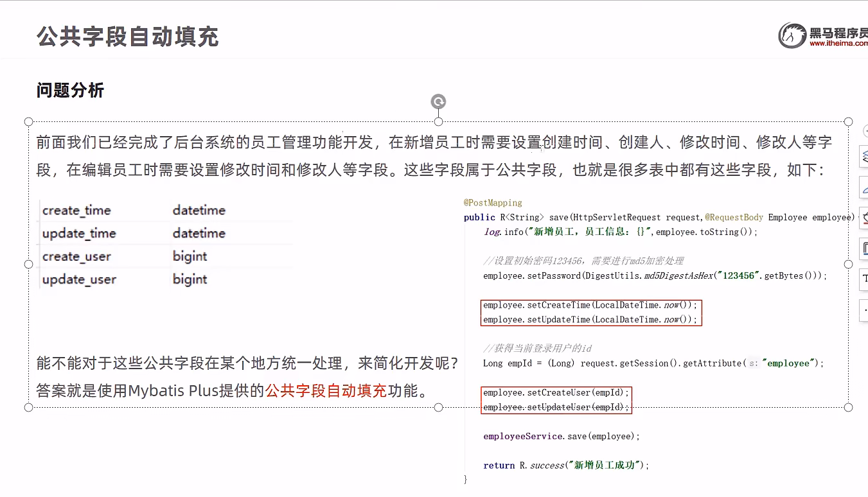Click the create_time table cell
The image size is (868, 497).
(76, 210)
